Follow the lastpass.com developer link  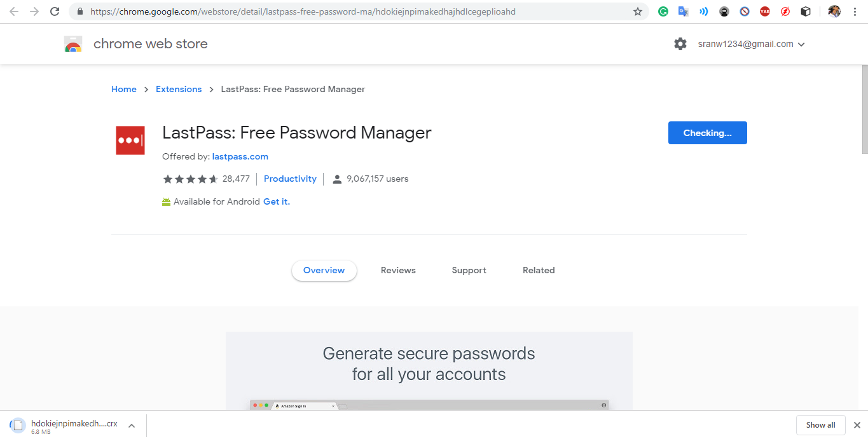pos(240,156)
